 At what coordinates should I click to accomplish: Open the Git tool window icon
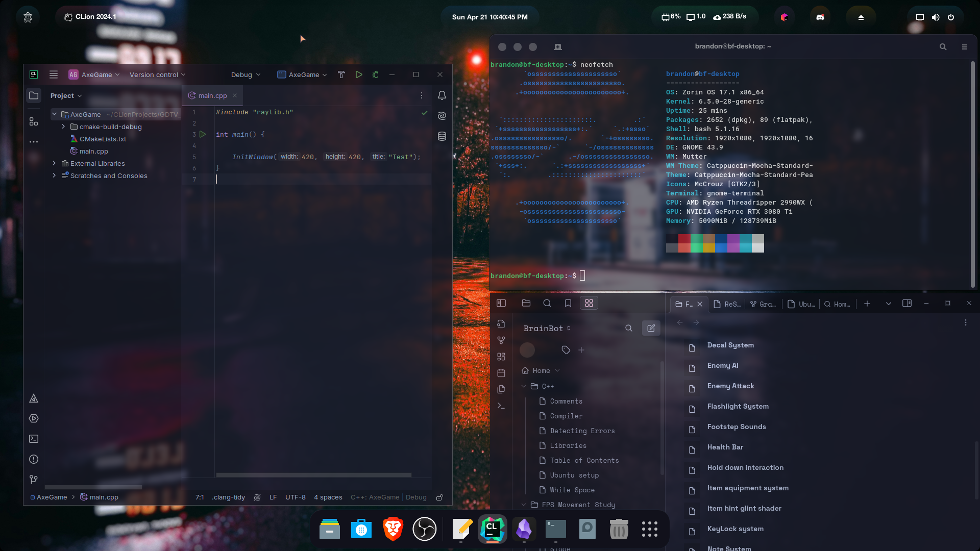pos(34,480)
